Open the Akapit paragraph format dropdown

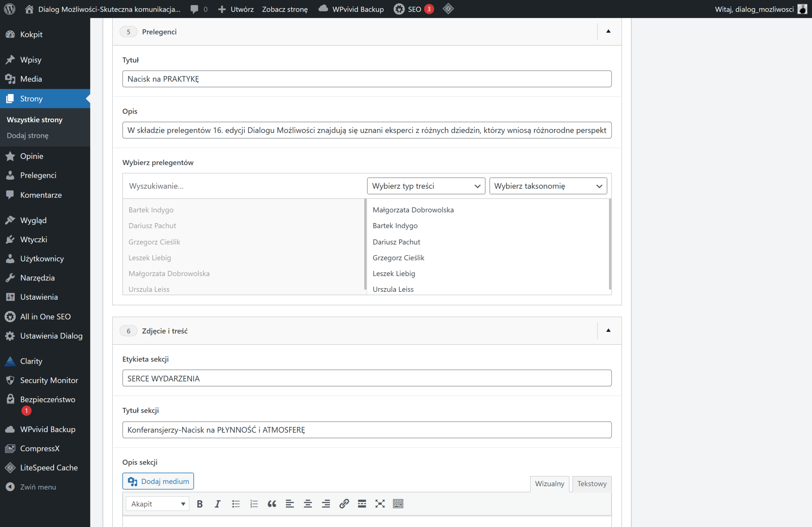point(158,504)
